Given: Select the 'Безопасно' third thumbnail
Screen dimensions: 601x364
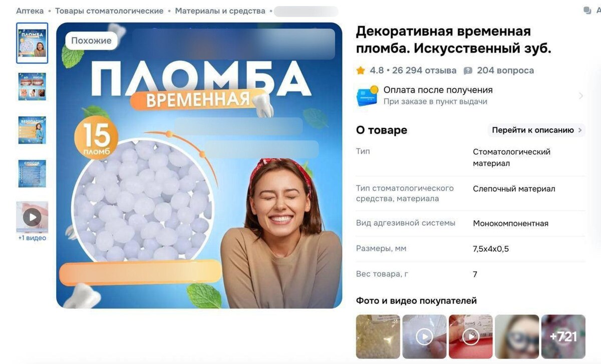Looking at the screenshot, I should [32, 130].
